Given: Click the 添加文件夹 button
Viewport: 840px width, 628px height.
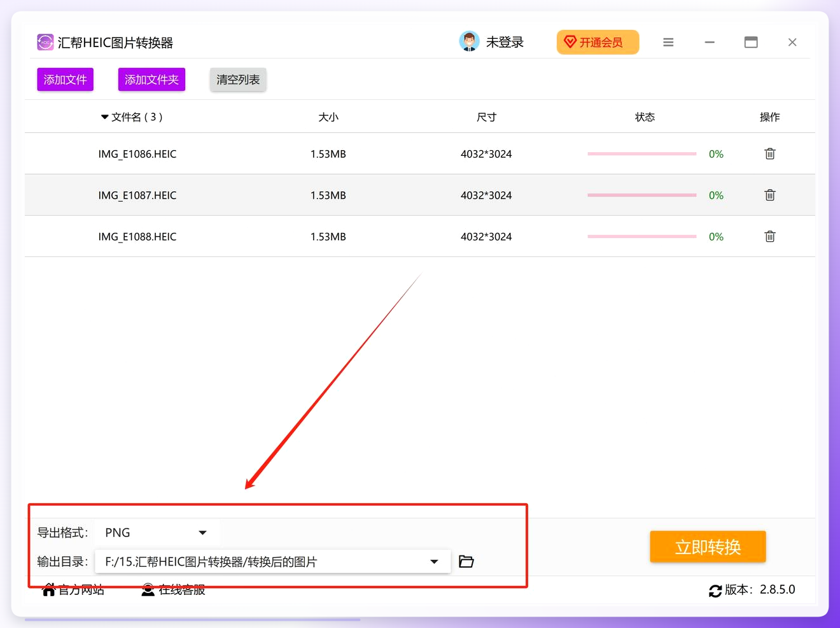Looking at the screenshot, I should tap(151, 80).
